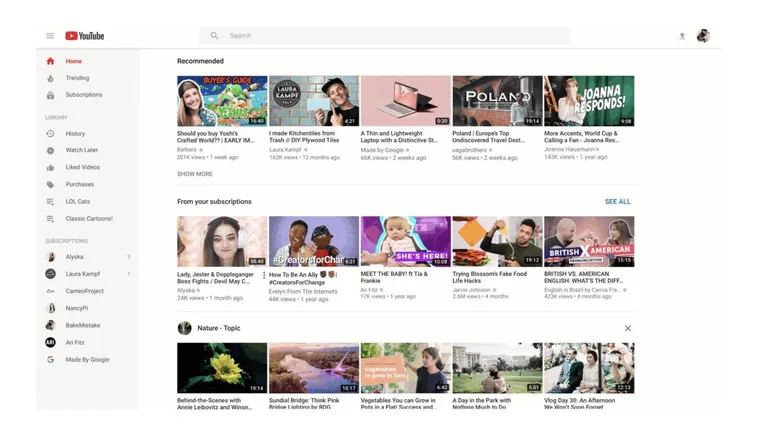The width and height of the screenshot is (770, 433).
Task: Click the Liked Videos thumbs-up icon
Action: coord(50,168)
